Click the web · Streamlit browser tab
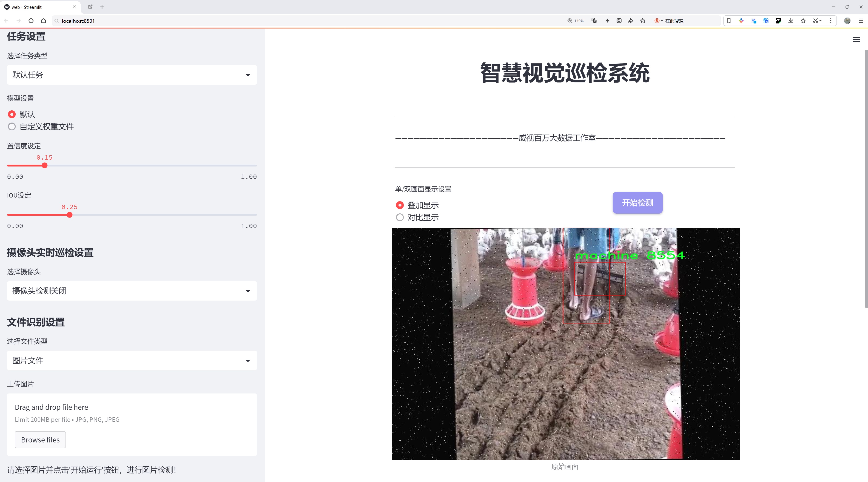This screenshot has width=868, height=482. pos(37,7)
